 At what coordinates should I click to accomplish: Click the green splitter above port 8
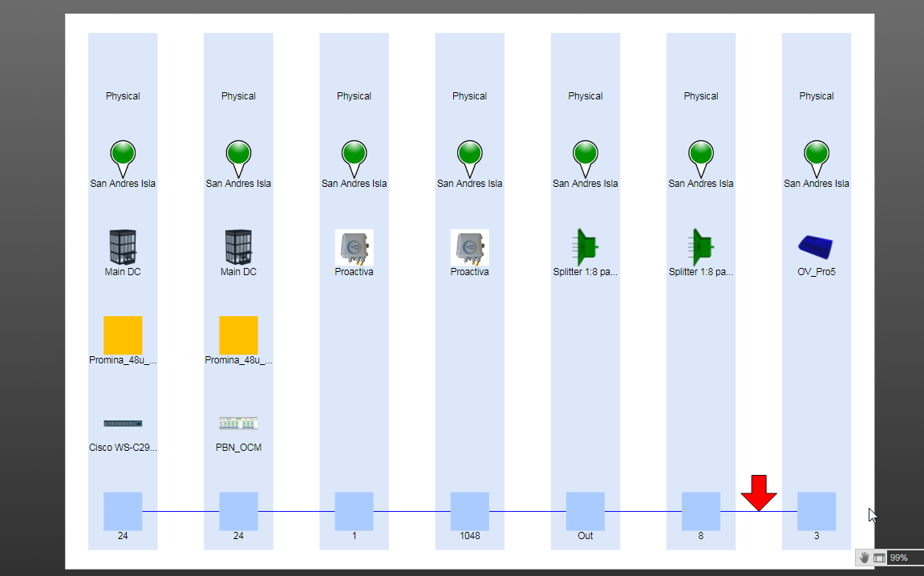[x=701, y=247]
